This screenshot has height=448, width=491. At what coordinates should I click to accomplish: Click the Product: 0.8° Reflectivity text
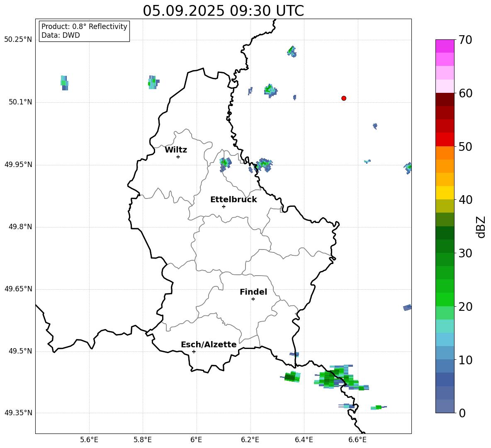pos(84,27)
